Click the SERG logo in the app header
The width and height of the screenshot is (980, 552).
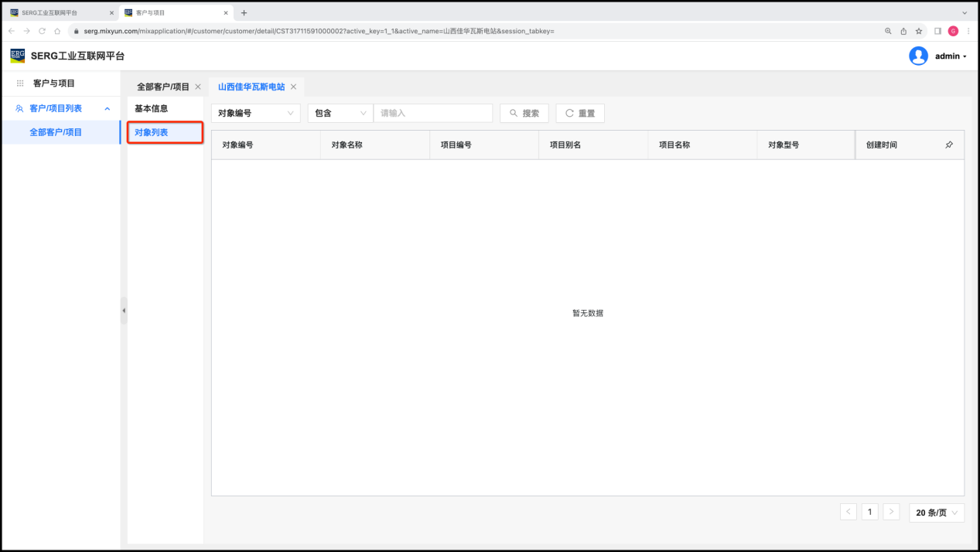(17, 56)
